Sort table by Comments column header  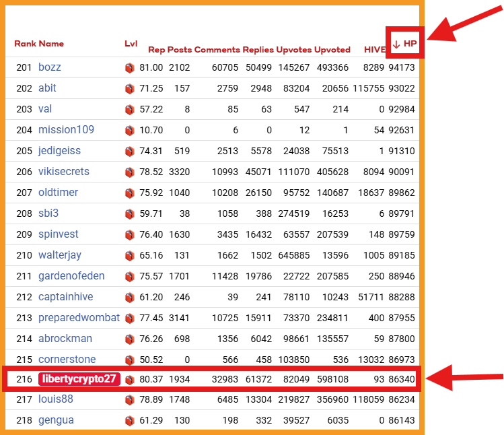point(217,50)
